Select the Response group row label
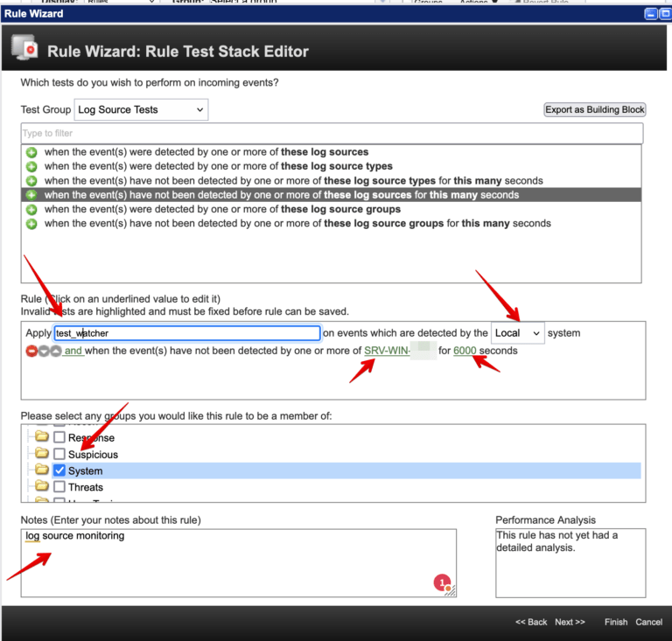The width and height of the screenshot is (672, 641). pyautogui.click(x=91, y=438)
